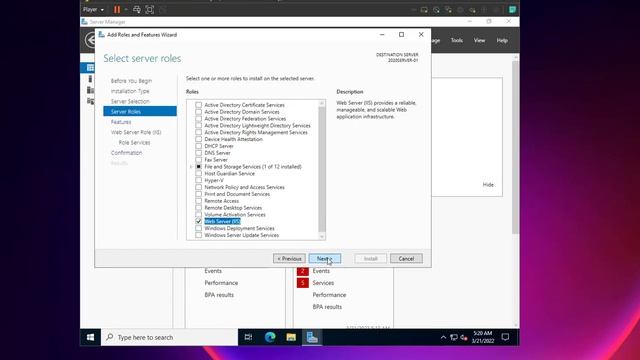
Task: Click Next to continue the wizard
Action: point(325,258)
